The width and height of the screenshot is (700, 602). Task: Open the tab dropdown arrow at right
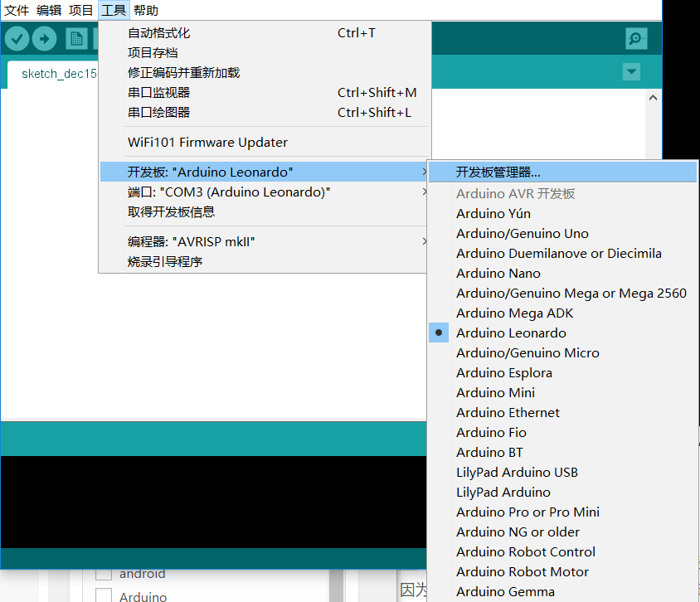click(631, 72)
